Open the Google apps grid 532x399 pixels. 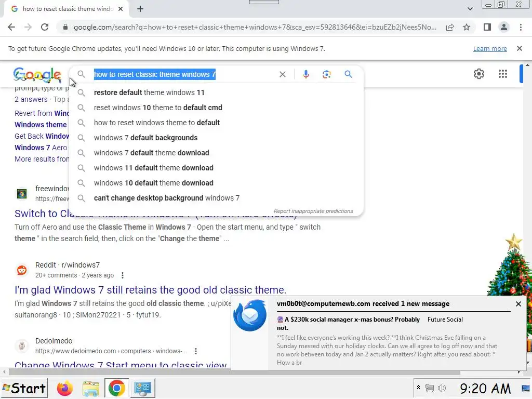click(x=503, y=74)
